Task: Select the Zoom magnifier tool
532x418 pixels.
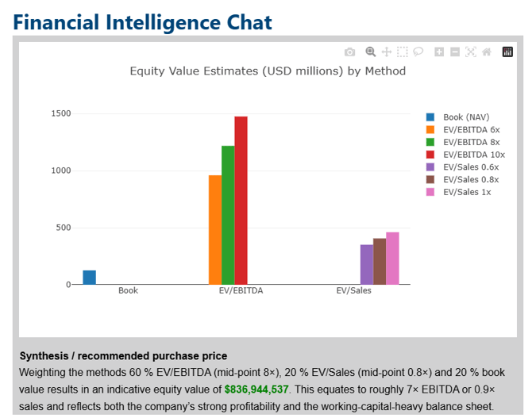Action: coord(370,52)
